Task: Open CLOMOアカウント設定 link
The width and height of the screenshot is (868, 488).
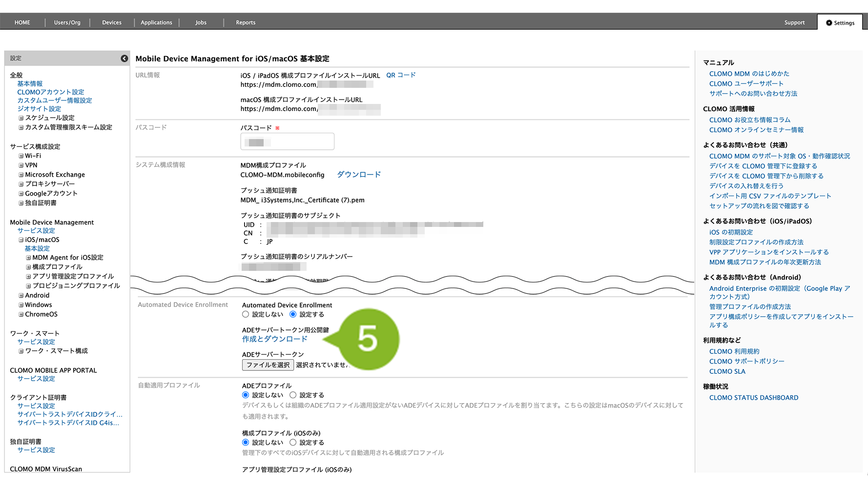Action: pyautogui.click(x=51, y=92)
